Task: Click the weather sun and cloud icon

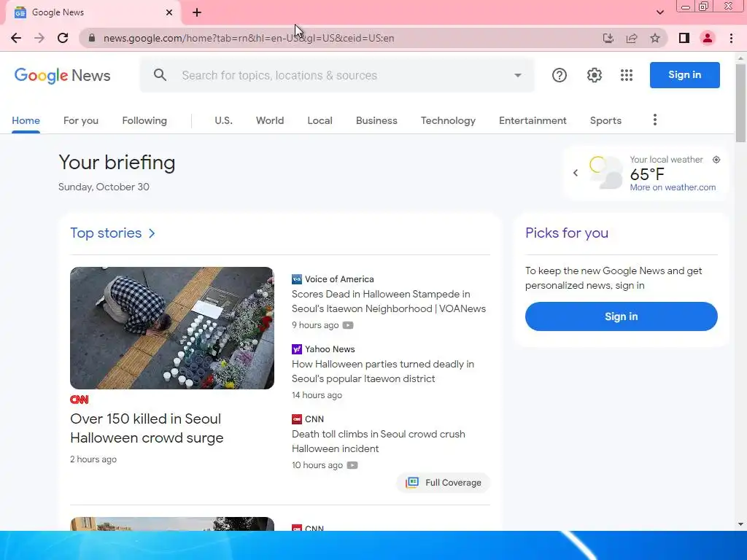Action: click(605, 172)
